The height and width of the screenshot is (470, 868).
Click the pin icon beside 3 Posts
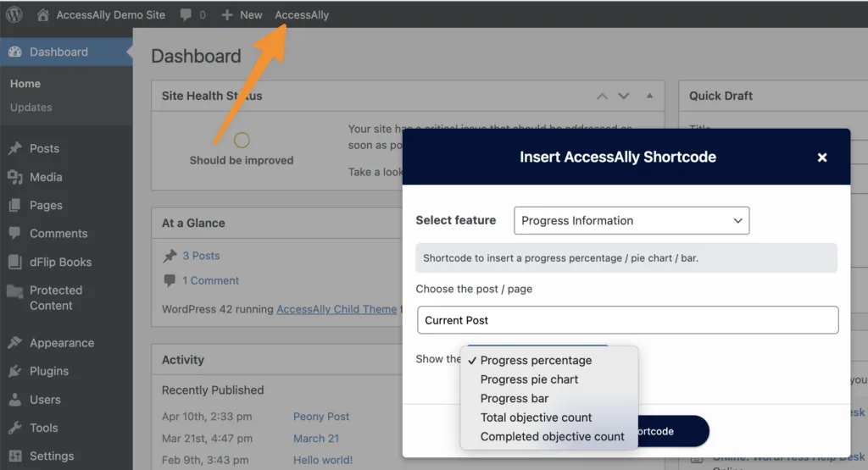(170, 256)
